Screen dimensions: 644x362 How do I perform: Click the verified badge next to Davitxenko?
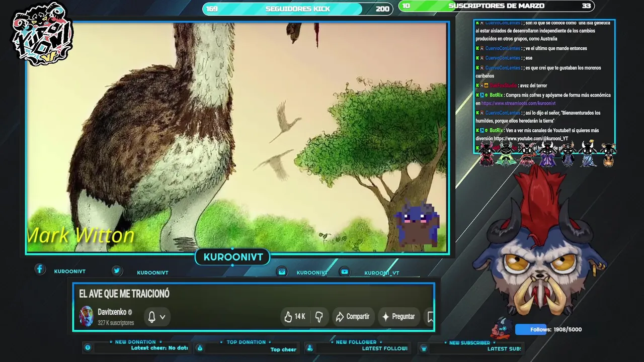coord(130,312)
